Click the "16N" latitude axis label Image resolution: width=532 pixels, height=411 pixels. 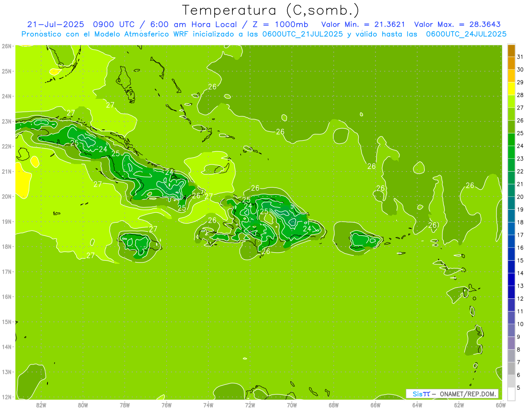6,297
